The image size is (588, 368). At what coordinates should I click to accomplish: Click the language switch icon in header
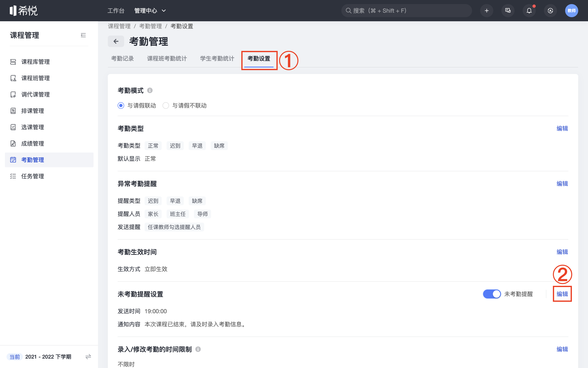(x=550, y=11)
